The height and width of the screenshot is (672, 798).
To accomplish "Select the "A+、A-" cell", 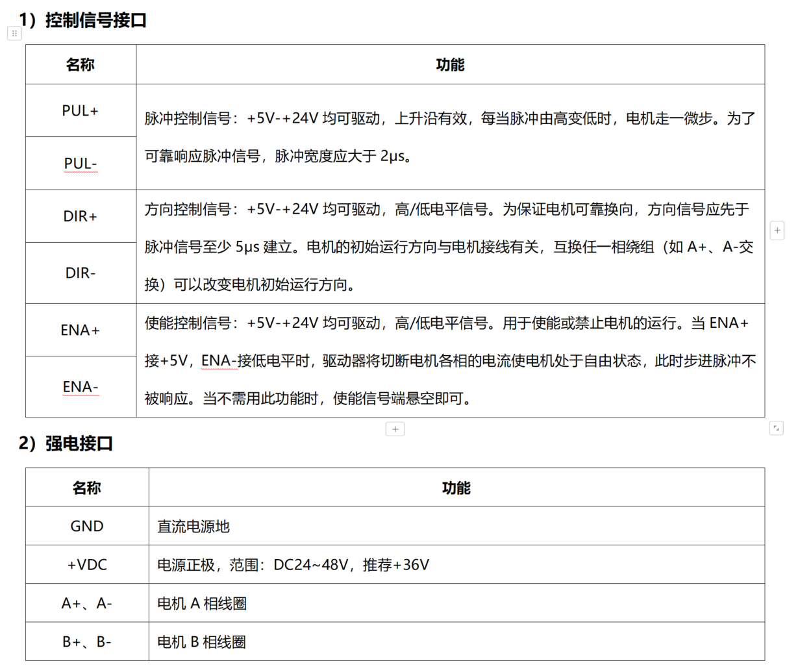I will (87, 603).
